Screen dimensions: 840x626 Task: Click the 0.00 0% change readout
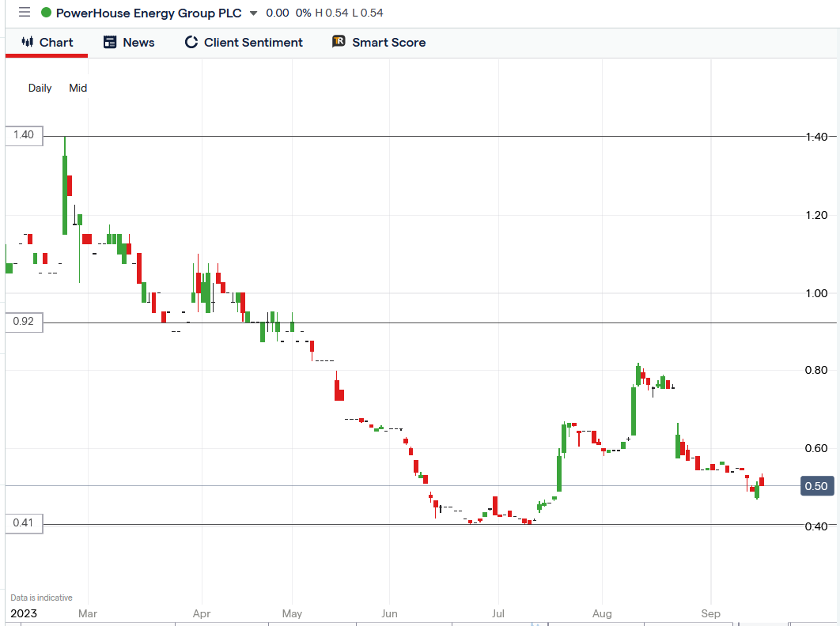(x=288, y=13)
